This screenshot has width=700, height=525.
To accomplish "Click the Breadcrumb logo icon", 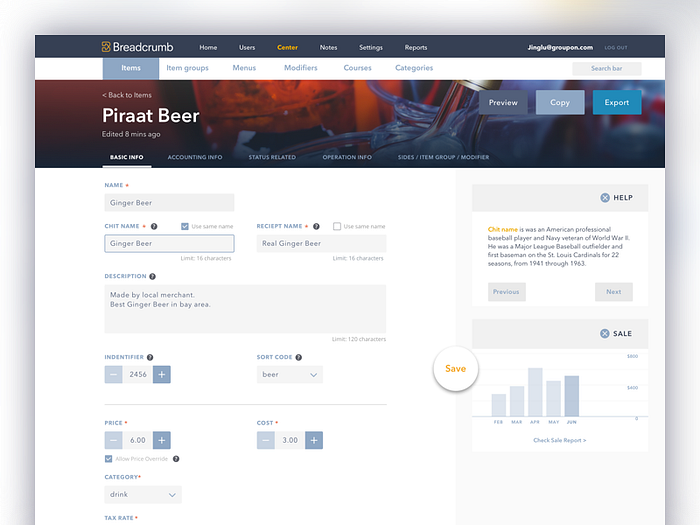I will [106, 47].
